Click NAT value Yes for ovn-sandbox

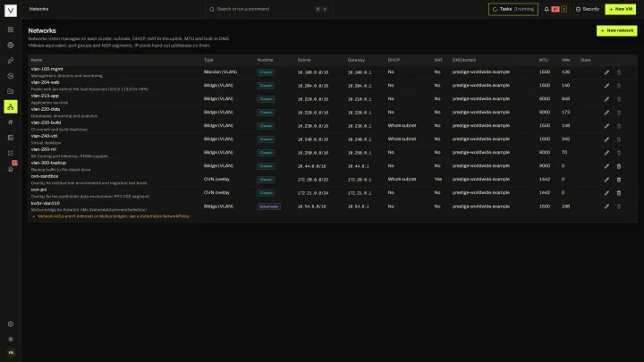click(438, 180)
